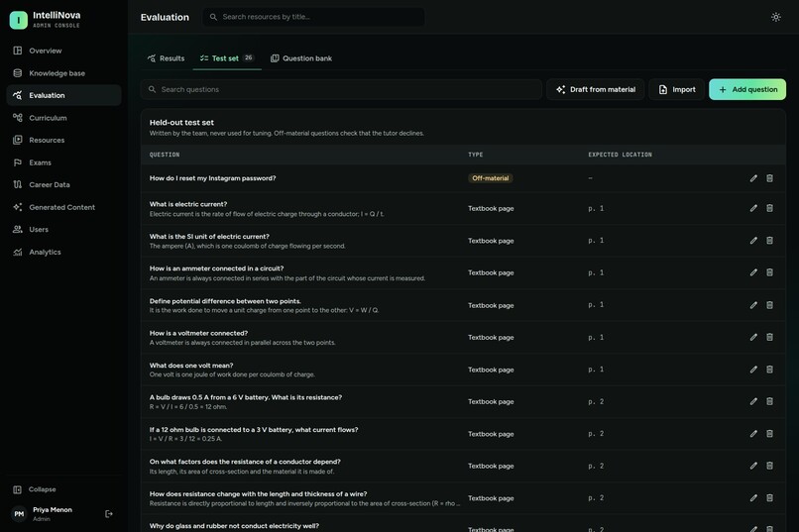Click the EXPECTED LOCATION column header

click(621, 155)
